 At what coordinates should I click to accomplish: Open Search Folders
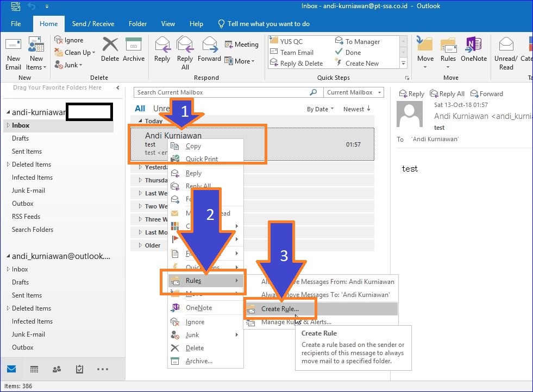point(32,229)
